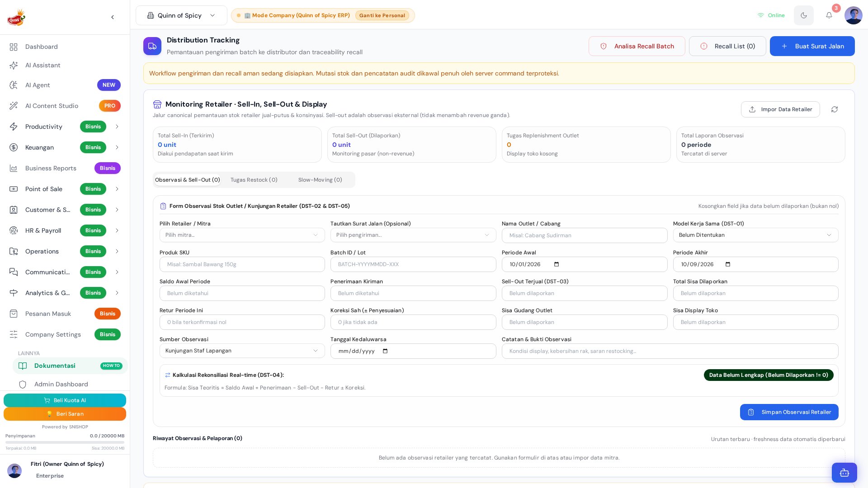This screenshot has width=868, height=488.
Task: Open notifications via the bell icon
Action: click(829, 15)
